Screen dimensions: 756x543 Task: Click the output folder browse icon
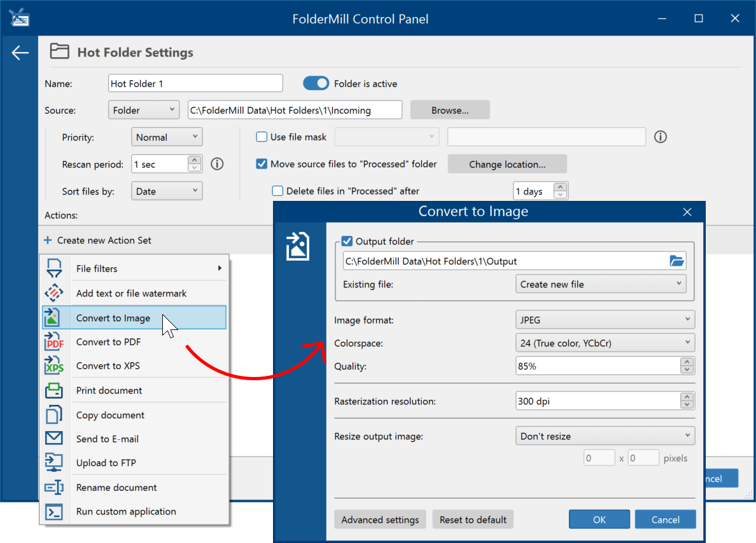(676, 261)
